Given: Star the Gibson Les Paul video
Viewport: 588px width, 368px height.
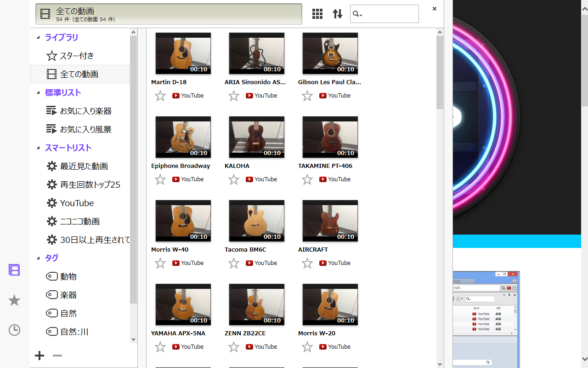Looking at the screenshot, I should pos(307,96).
